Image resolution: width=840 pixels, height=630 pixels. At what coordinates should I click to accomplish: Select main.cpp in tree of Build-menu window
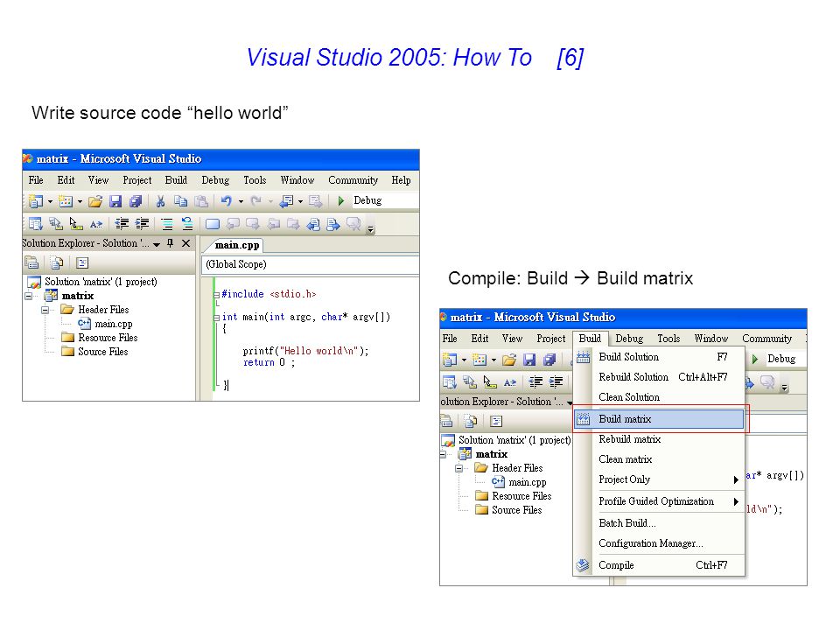520,482
